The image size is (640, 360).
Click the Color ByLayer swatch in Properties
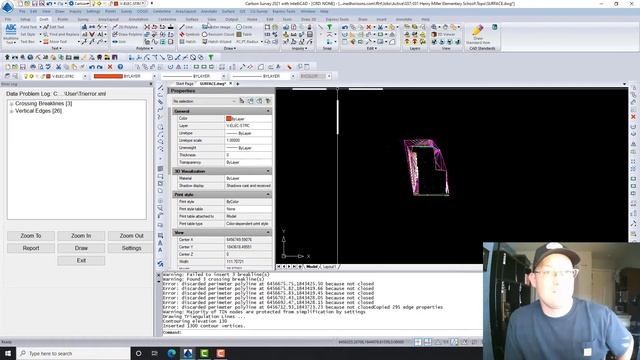tap(229, 118)
